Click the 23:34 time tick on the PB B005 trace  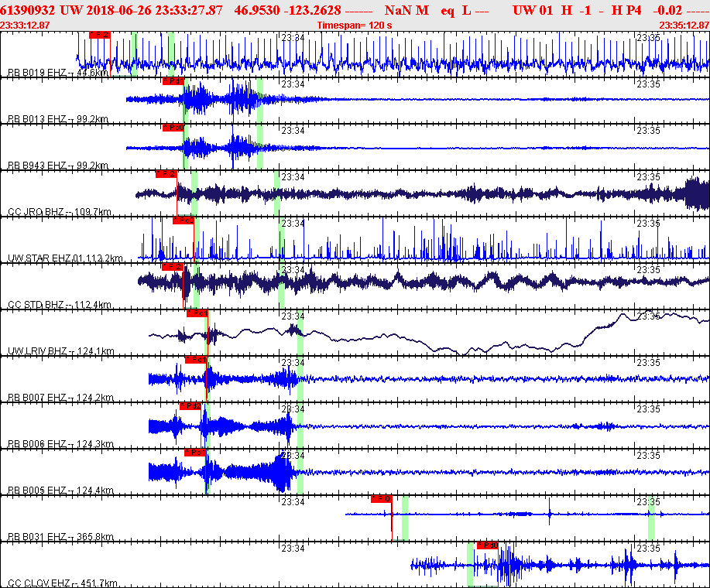293,456
